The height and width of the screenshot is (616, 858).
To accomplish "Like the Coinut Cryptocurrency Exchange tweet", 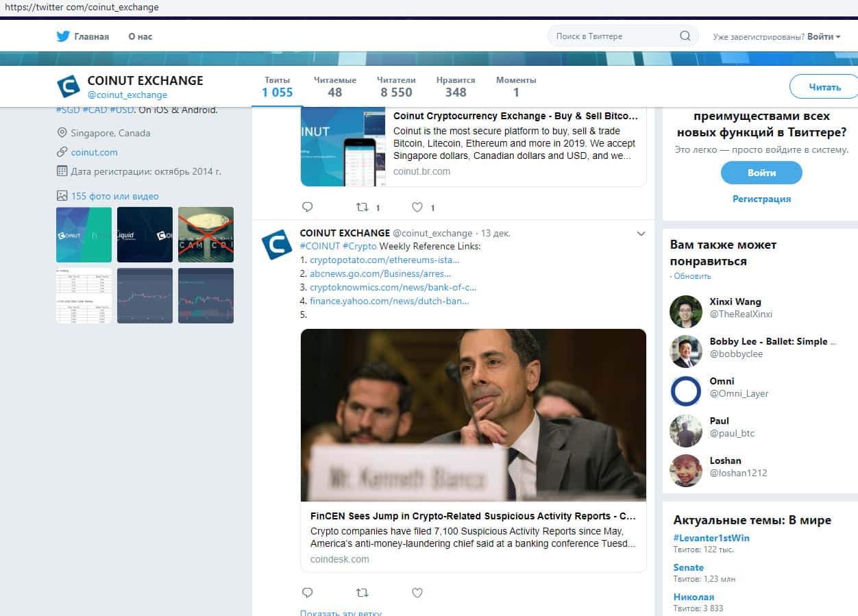I will pos(417,207).
